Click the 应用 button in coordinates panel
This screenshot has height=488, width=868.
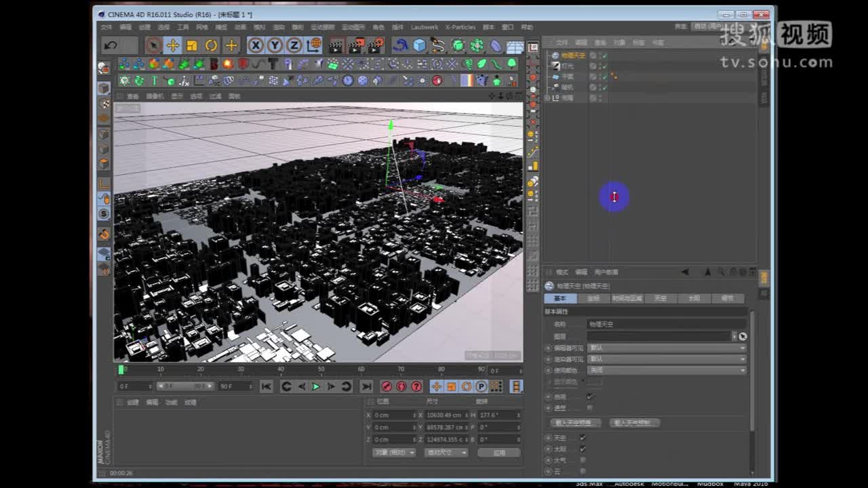tap(499, 452)
